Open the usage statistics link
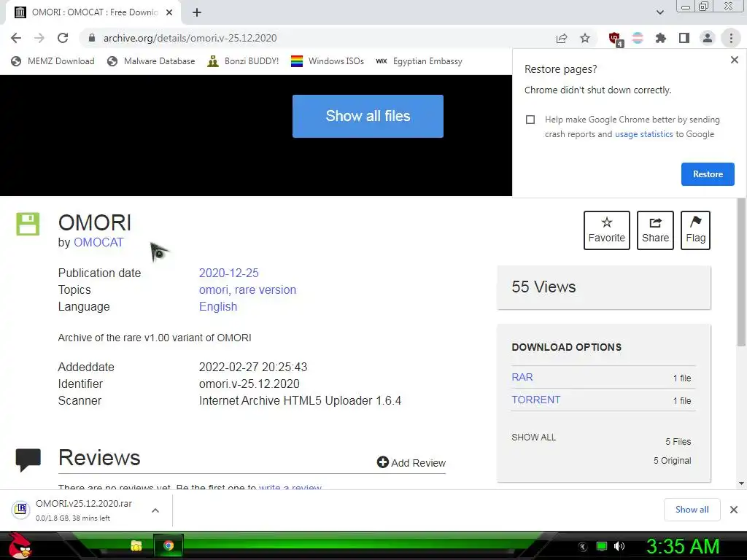Screen dimensions: 747x560 (643, 134)
